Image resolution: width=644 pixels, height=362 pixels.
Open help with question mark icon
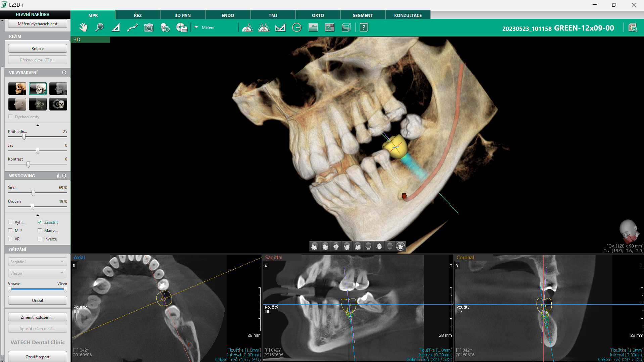[x=364, y=28]
